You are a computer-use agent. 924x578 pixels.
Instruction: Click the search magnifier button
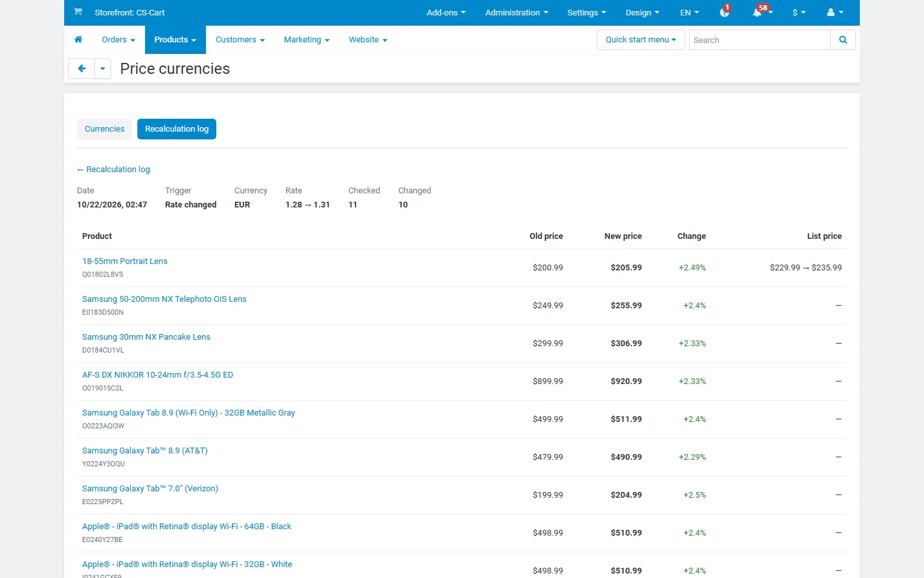843,40
